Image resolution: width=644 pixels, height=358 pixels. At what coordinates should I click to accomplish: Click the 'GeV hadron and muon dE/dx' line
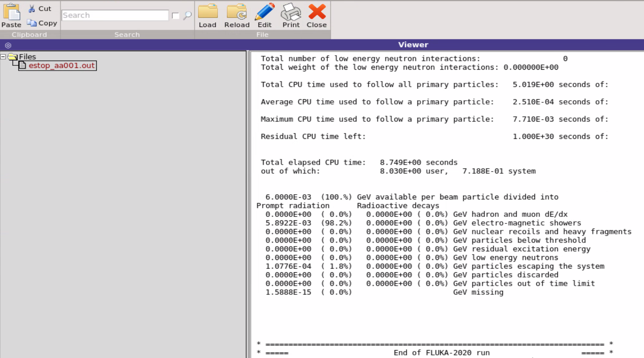point(510,214)
